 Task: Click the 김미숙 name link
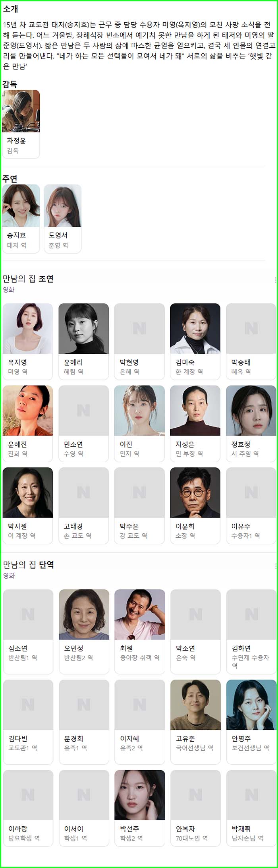(185, 362)
